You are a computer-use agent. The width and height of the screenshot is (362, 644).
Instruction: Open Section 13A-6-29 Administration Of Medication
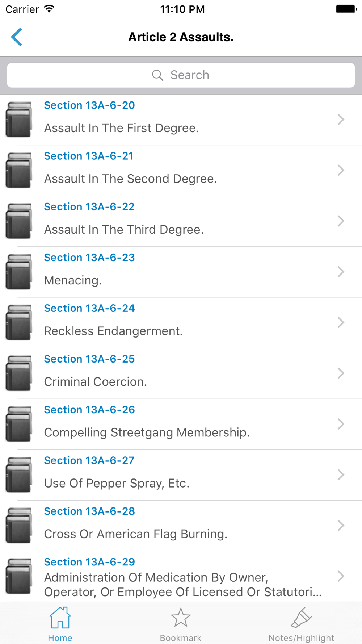(183, 577)
